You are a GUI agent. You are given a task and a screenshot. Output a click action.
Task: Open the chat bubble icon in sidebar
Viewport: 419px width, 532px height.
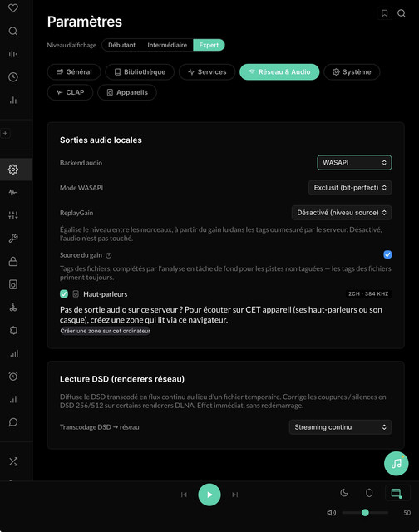pos(13,422)
